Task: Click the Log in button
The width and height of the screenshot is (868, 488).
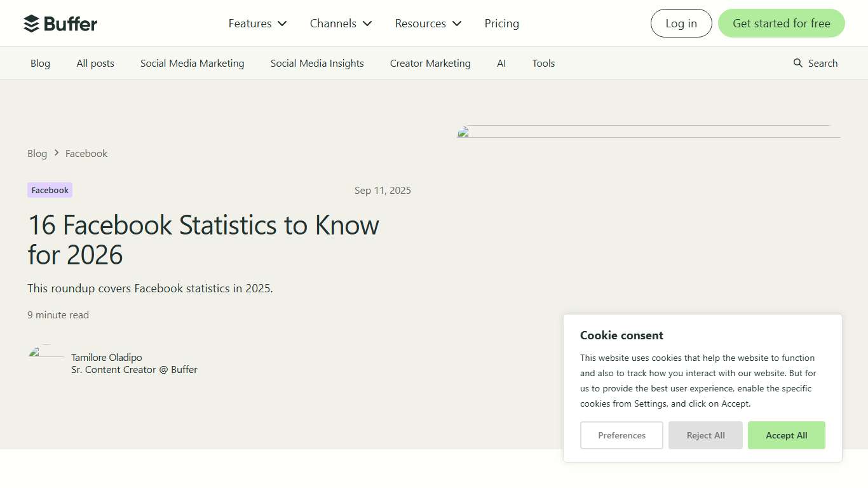Action: pyautogui.click(x=681, y=23)
